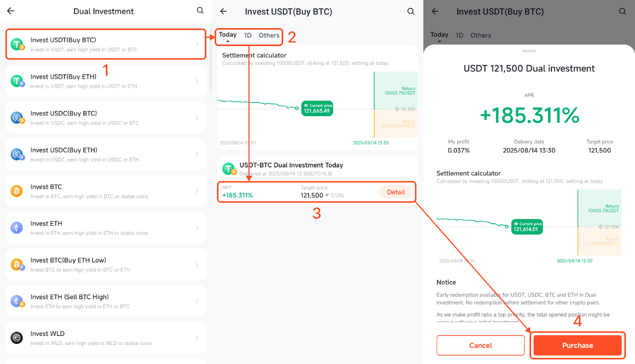Screen dimensions: 635x364
Task: Open target price 121,500 dropdown arrow
Action: point(327,195)
